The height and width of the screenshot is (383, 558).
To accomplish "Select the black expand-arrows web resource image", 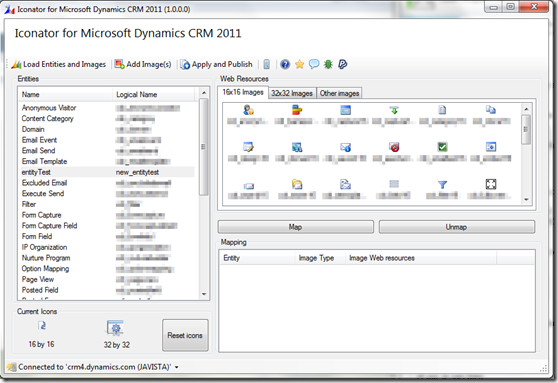I will 491,184.
